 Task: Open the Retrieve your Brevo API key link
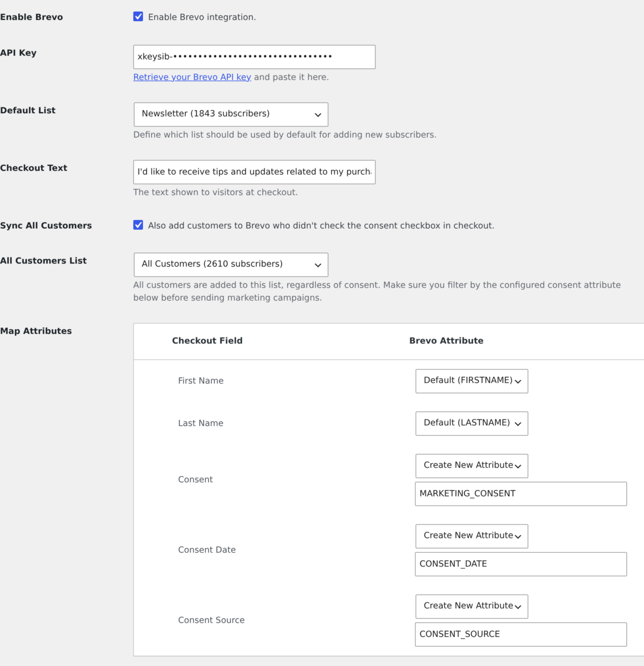coord(192,77)
